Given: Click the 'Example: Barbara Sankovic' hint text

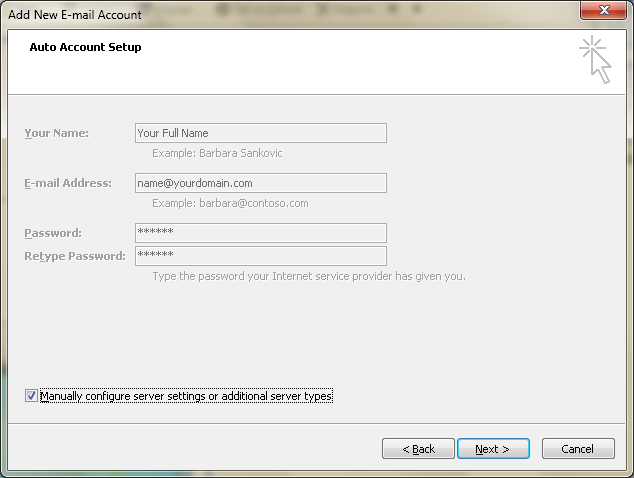Looking at the screenshot, I should point(217,153).
